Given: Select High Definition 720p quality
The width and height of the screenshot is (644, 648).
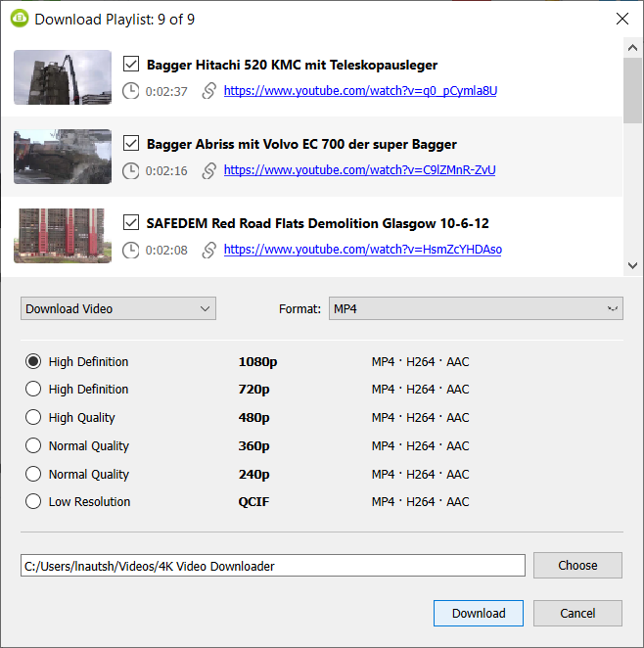Looking at the screenshot, I should pos(33,389).
